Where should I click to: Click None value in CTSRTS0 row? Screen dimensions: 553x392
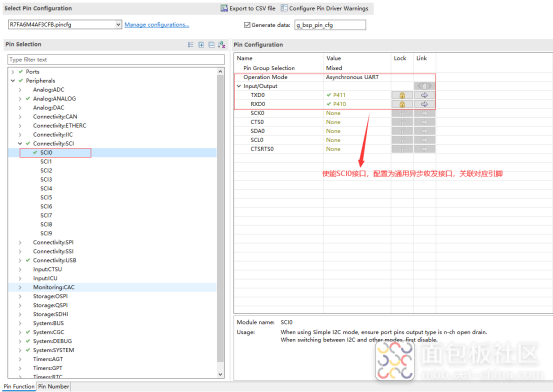[x=333, y=149]
